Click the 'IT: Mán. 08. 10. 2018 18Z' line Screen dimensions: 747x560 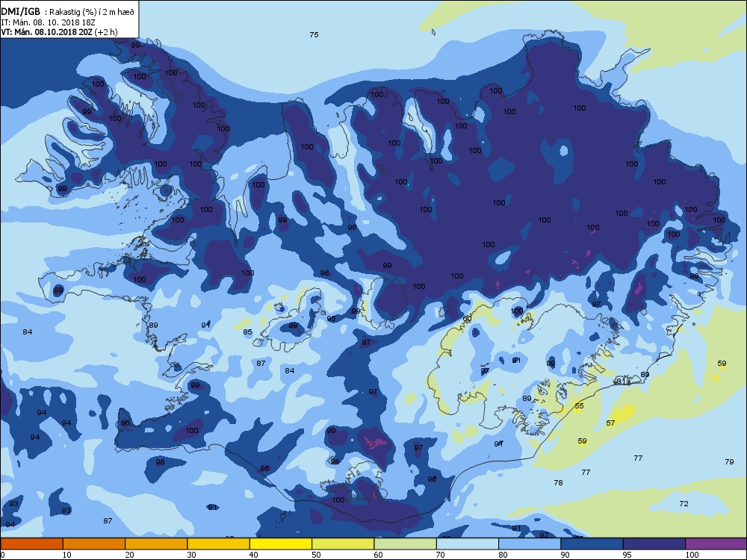pyautogui.click(x=46, y=22)
